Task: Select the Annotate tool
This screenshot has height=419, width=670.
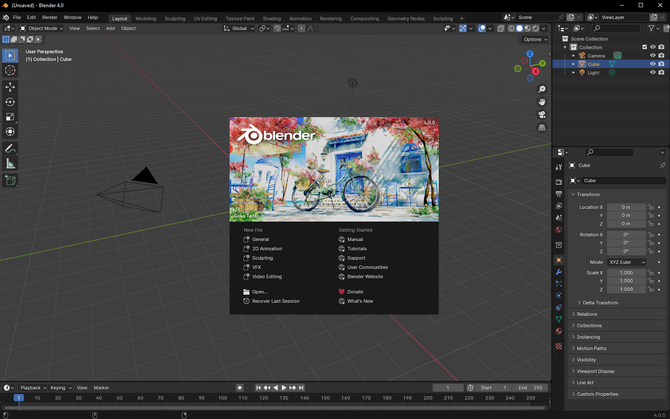Action: 10,149
